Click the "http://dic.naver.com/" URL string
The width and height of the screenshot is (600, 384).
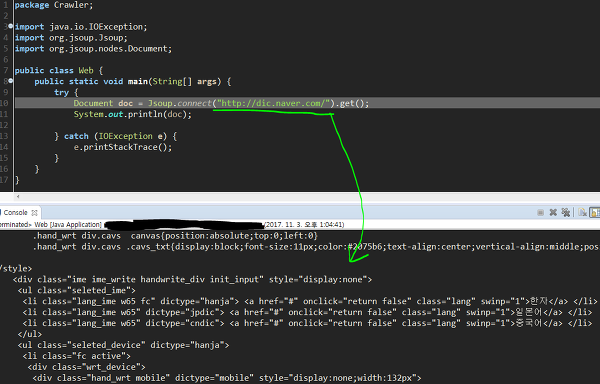coord(274,103)
